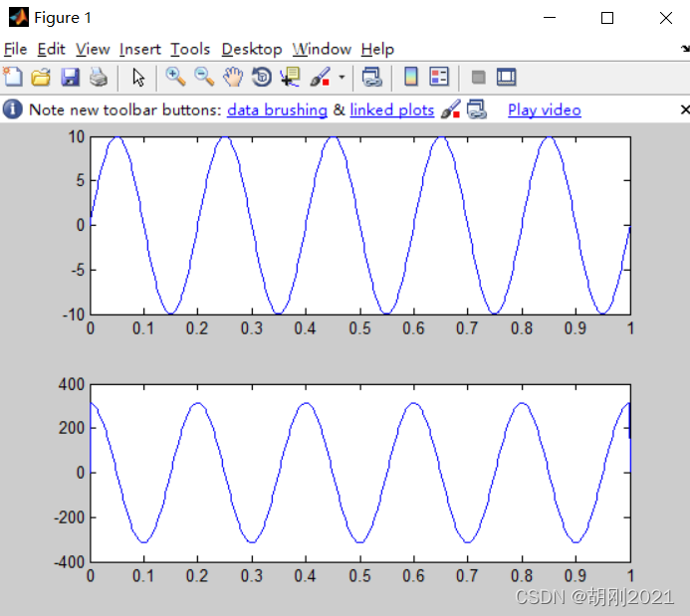The image size is (690, 616).
Task: Open the Desktop menu
Action: pyautogui.click(x=252, y=49)
